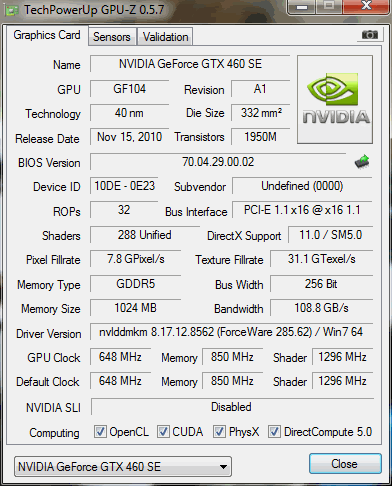Click Bandwidth value 108.8 GB/s
The width and height of the screenshot is (392, 486).
[321, 308]
